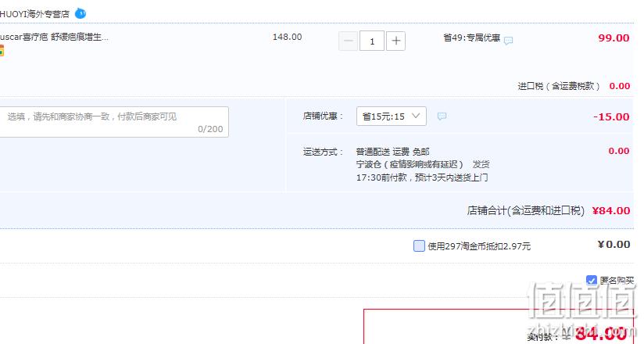The width and height of the screenshot is (644, 344).
Task: Click the store discount amount -15.00
Action: point(611,116)
